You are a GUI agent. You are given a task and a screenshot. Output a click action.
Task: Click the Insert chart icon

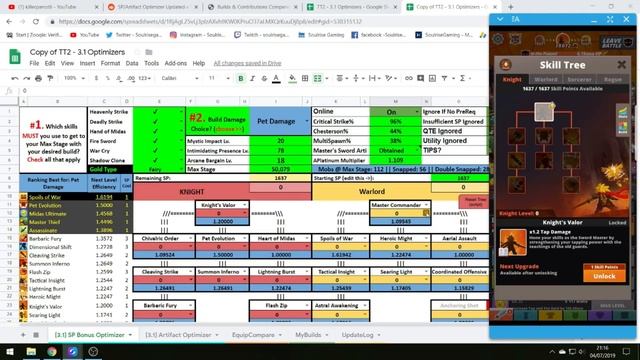click(x=432, y=78)
